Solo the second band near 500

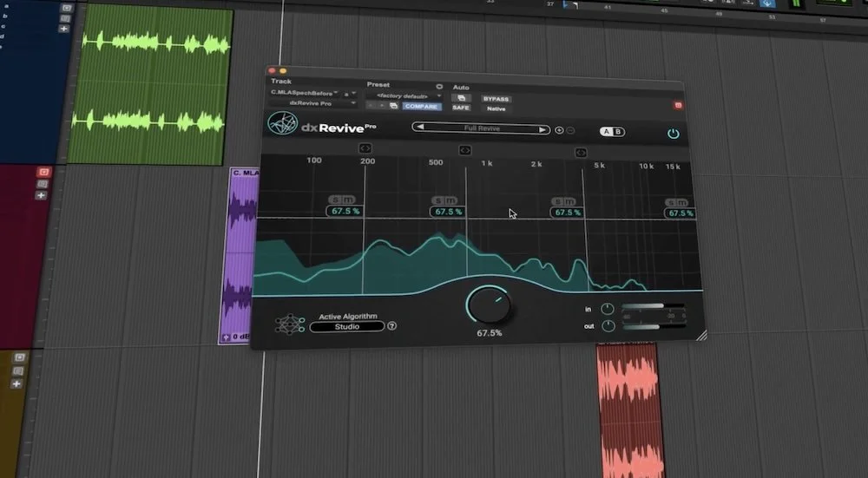[x=438, y=200]
